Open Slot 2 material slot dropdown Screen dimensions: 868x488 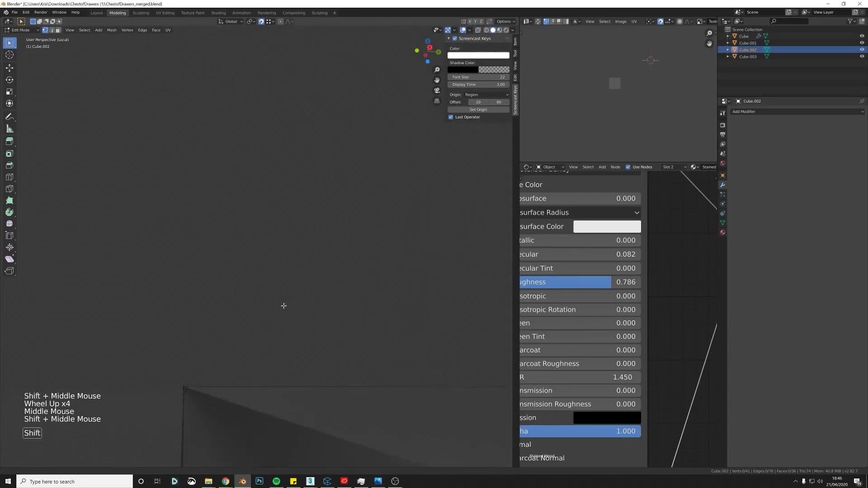coord(674,167)
